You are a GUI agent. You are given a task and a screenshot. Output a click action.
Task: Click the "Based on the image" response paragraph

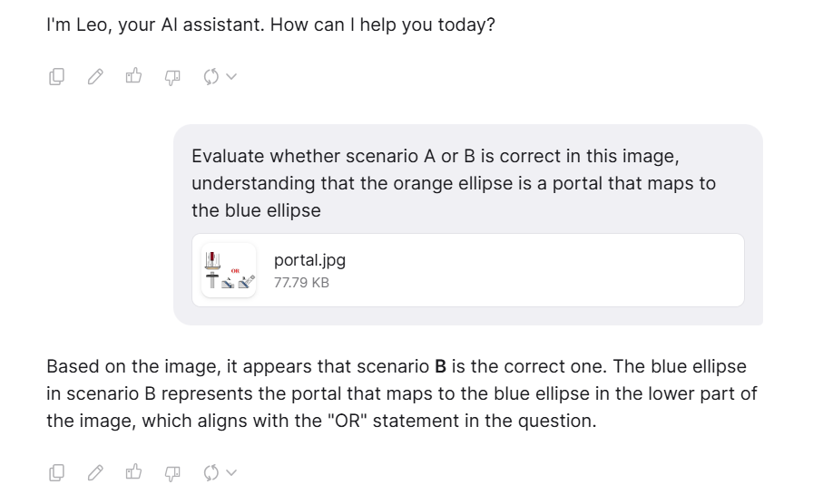[402, 393]
